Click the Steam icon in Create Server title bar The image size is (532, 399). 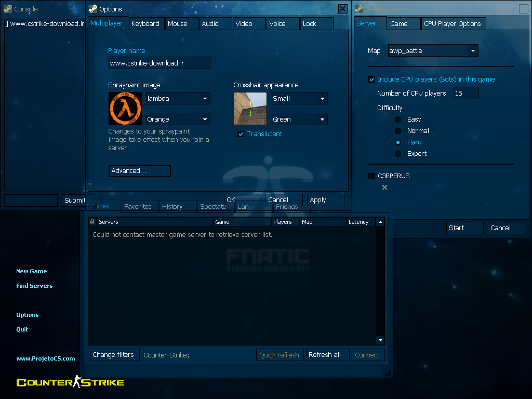pos(359,9)
